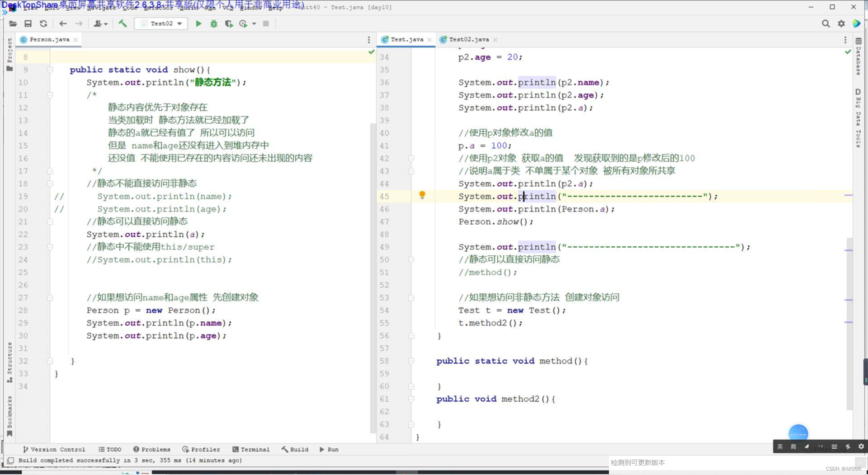Click the lightbulb intention icon on line 45
The image size is (868, 475).
pyautogui.click(x=422, y=195)
